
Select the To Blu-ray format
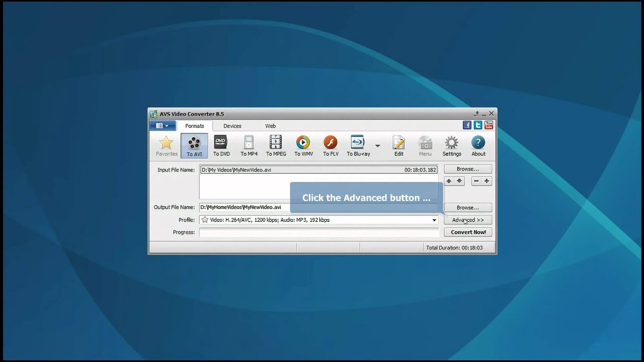click(358, 146)
